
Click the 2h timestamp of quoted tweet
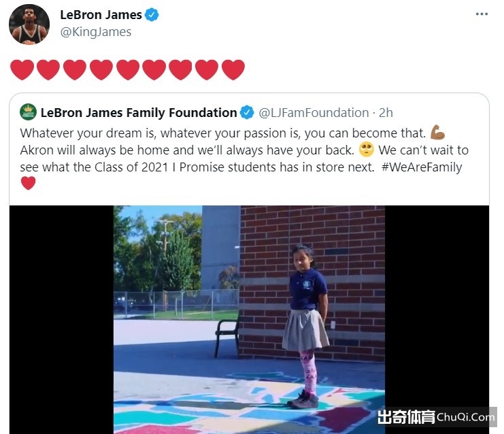pos(386,113)
